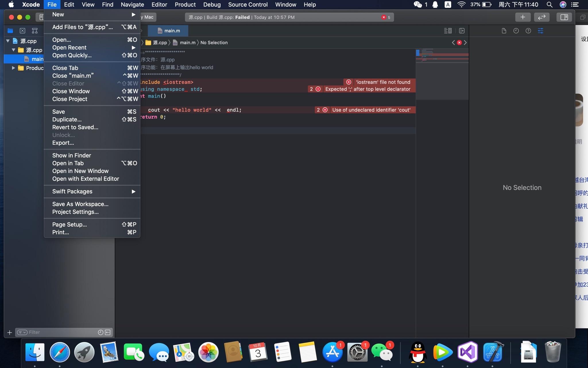Click the minimap code overview
588x368 pixels.
click(x=442, y=56)
